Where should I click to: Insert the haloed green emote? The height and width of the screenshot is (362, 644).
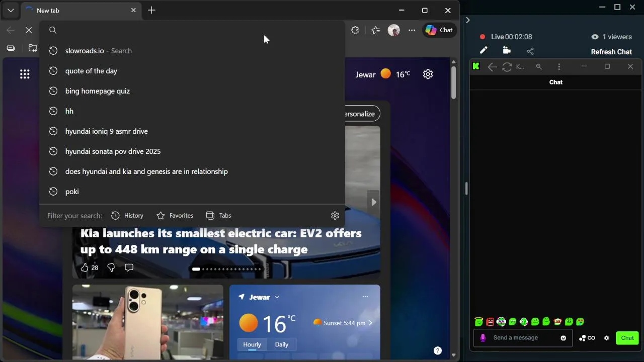click(478, 321)
